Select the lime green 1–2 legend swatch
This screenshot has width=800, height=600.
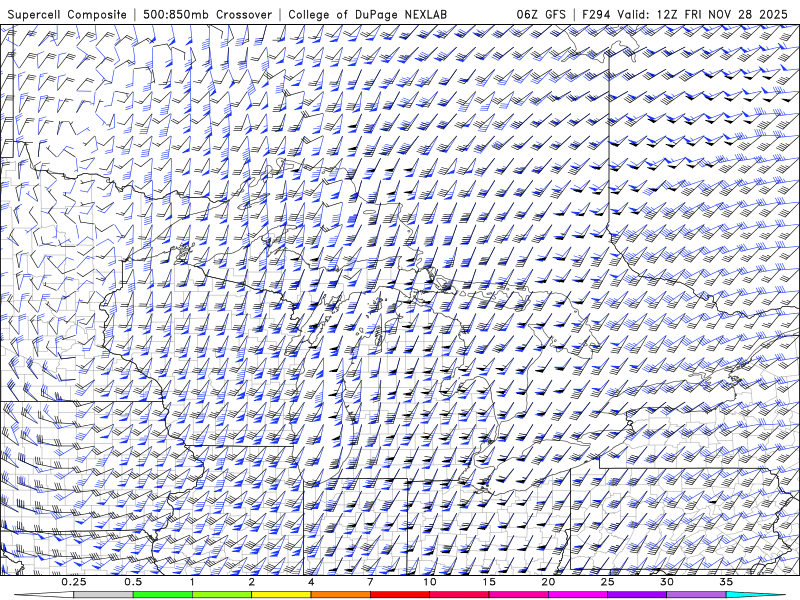tap(222, 595)
